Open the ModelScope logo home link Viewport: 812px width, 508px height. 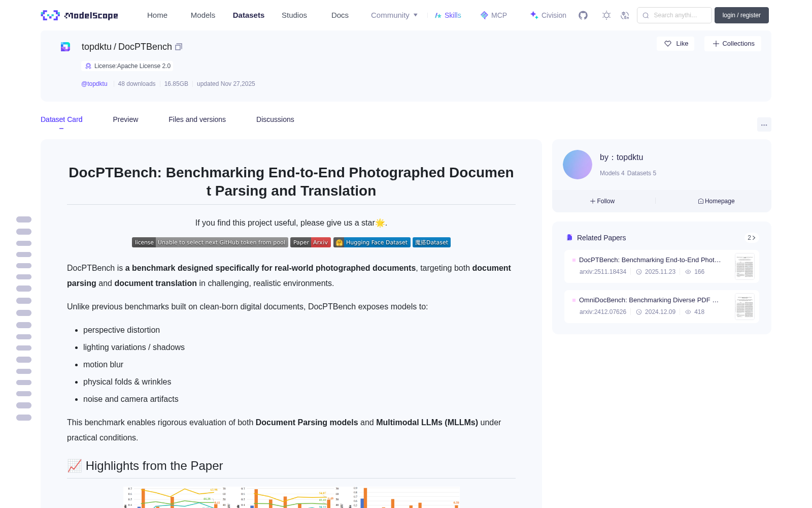pyautogui.click(x=79, y=15)
